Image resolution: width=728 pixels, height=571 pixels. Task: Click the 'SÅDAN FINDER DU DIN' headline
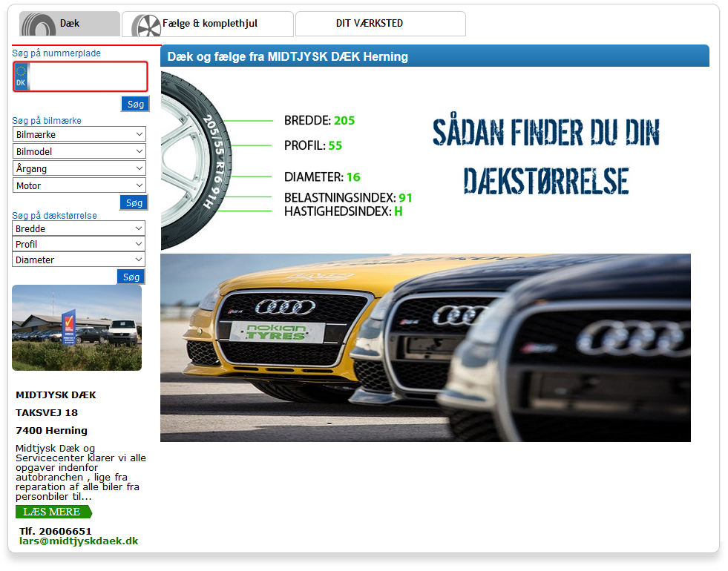tap(546, 131)
